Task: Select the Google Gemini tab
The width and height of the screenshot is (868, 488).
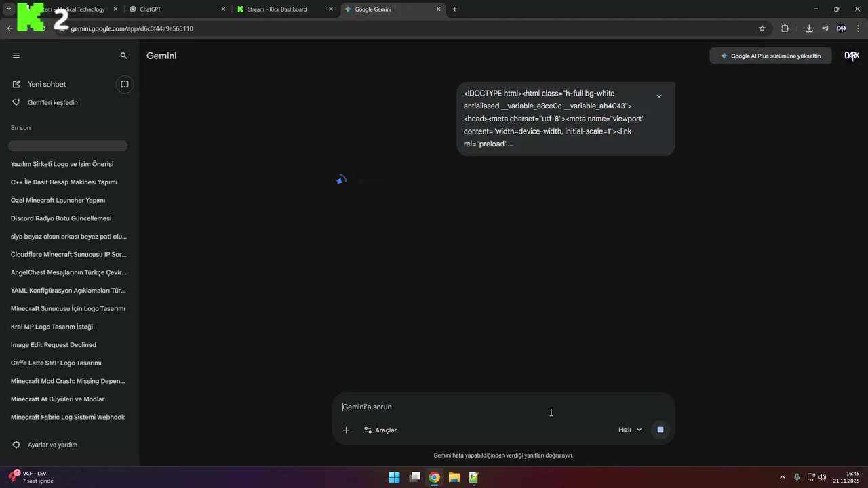Action: click(x=393, y=9)
